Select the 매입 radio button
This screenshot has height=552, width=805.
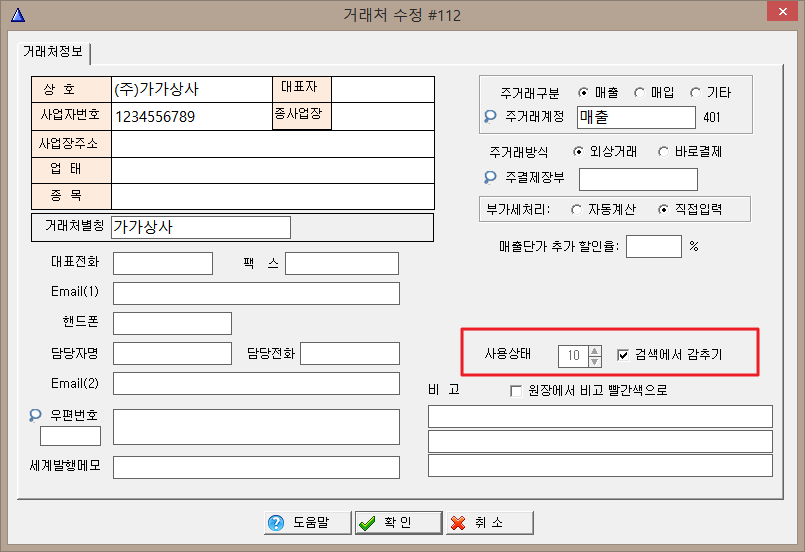point(639,93)
